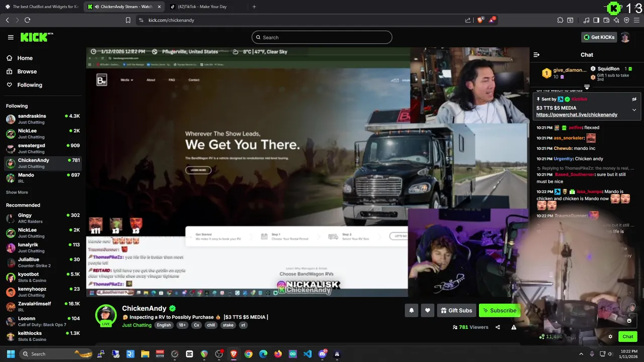
Task: Open Windows Start menu
Action: pos(10,354)
